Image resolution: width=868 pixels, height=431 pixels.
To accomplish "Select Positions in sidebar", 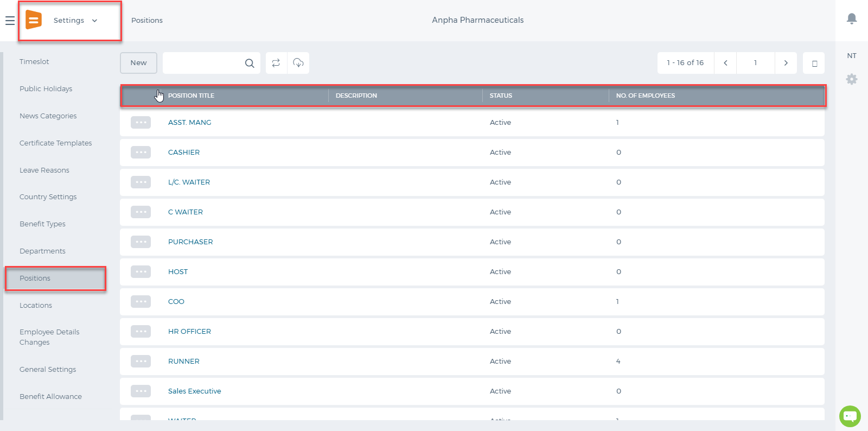I will point(55,278).
